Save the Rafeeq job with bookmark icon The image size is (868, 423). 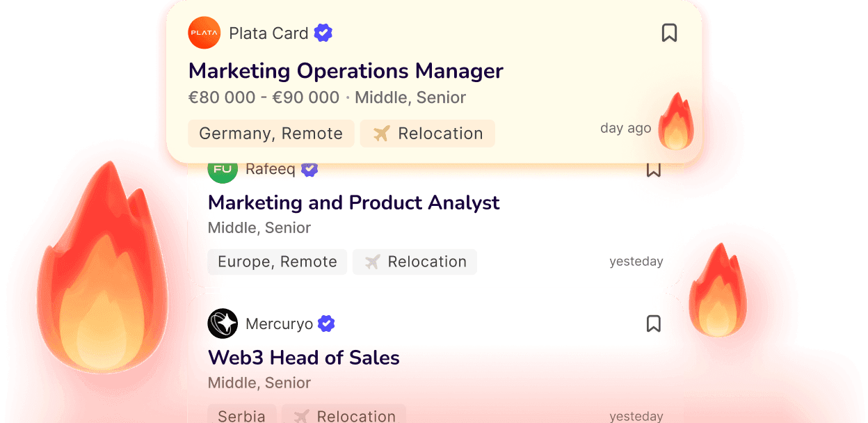(653, 170)
